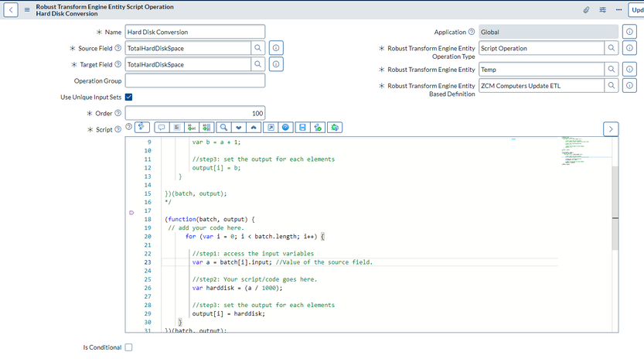644x359 pixels.
Task: Open search in script editor toolbar
Action: point(224,128)
